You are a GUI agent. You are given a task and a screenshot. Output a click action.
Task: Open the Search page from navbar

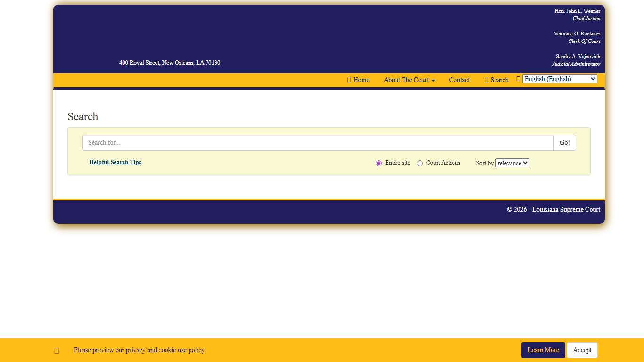pyautogui.click(x=499, y=80)
